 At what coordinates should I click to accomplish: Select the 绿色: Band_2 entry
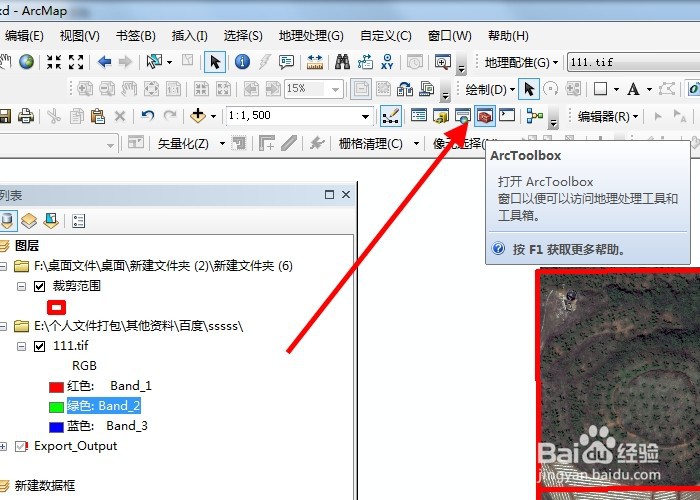pyautogui.click(x=104, y=406)
